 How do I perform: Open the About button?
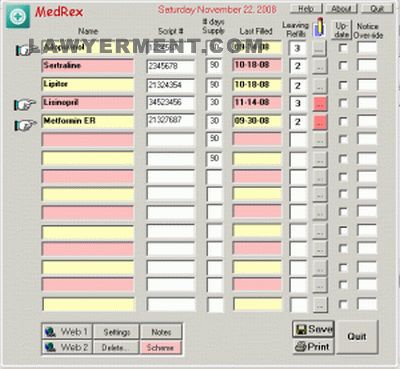341,8
